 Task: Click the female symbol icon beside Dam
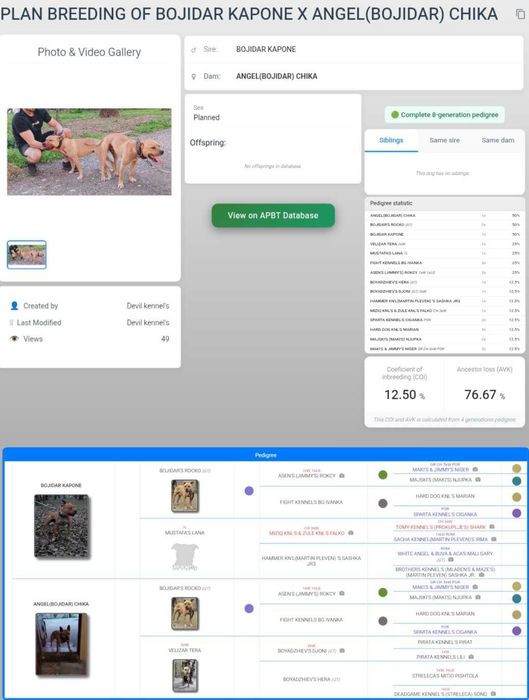coord(193,77)
